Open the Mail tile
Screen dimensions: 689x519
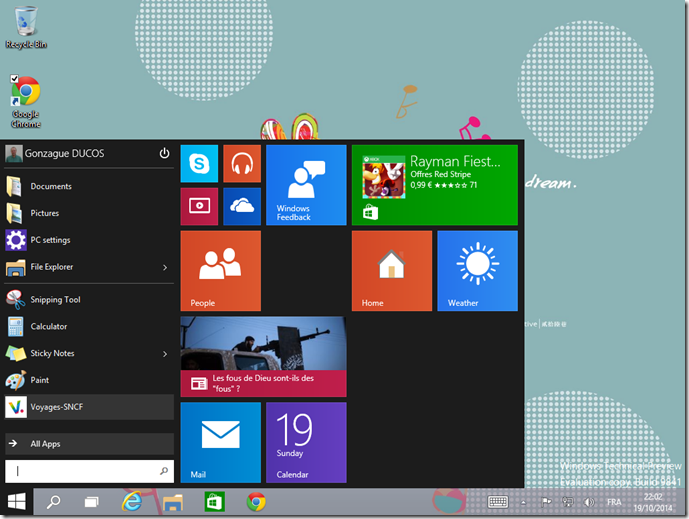[221, 443]
